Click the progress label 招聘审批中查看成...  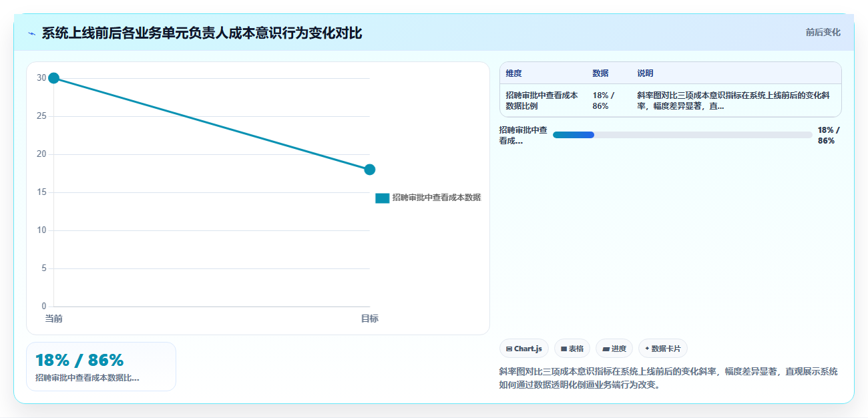[x=523, y=136]
